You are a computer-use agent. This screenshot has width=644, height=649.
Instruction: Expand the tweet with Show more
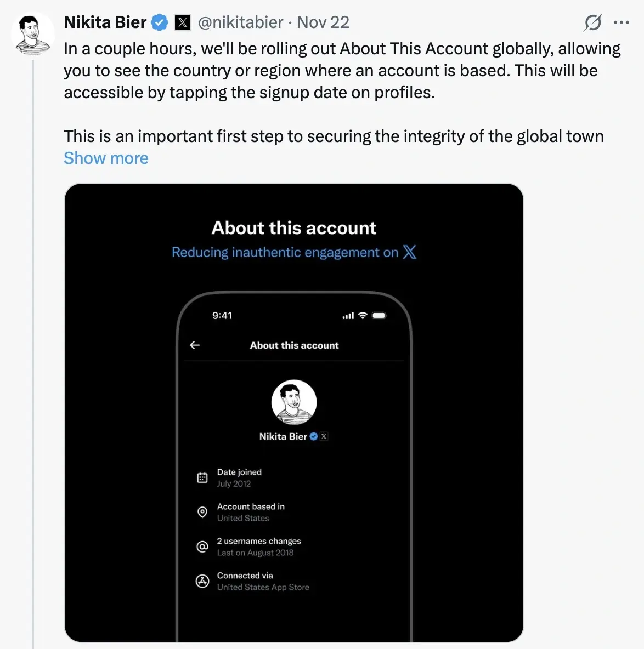click(106, 158)
